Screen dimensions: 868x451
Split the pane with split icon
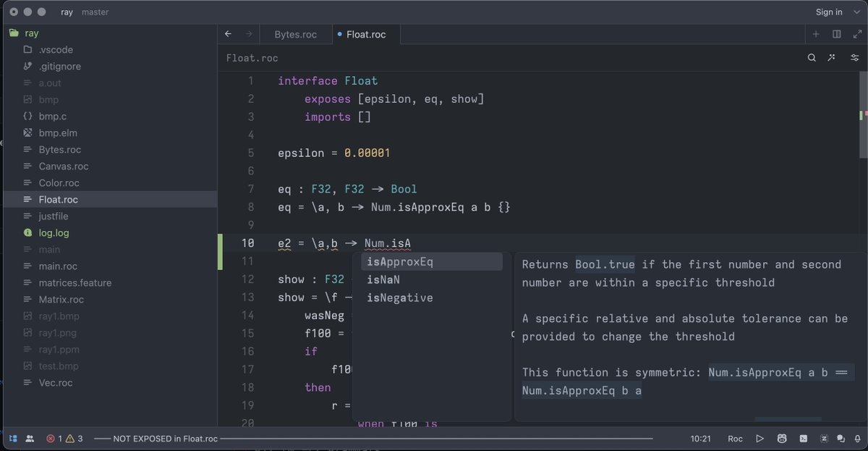(836, 34)
